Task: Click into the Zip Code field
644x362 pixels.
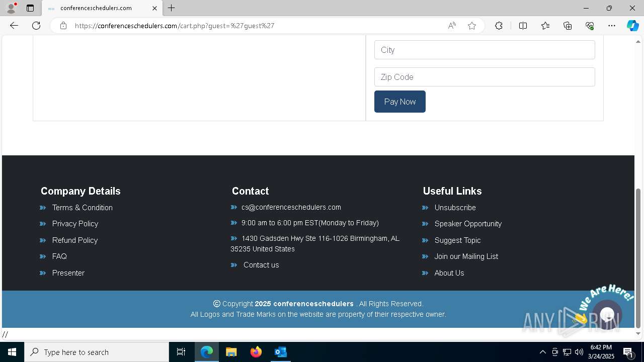Action: point(485,77)
